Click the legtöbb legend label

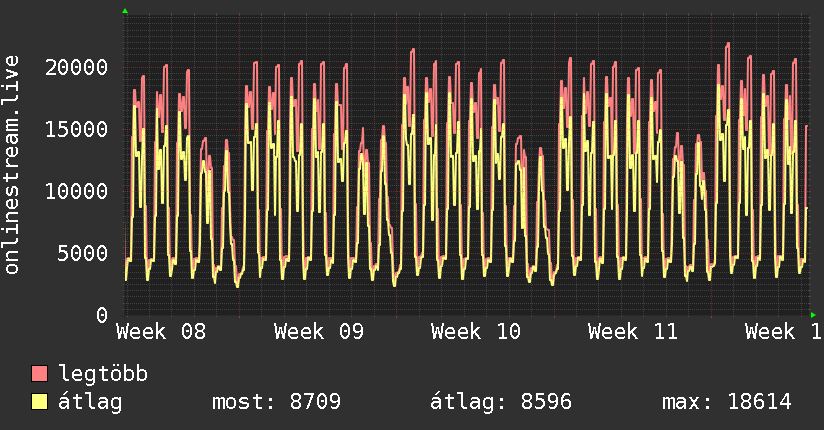[x=103, y=373]
